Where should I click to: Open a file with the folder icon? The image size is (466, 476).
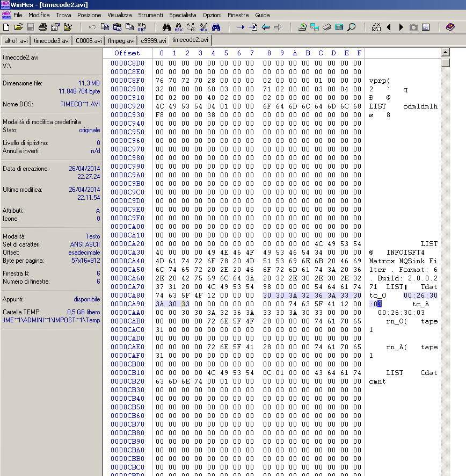tap(19, 27)
